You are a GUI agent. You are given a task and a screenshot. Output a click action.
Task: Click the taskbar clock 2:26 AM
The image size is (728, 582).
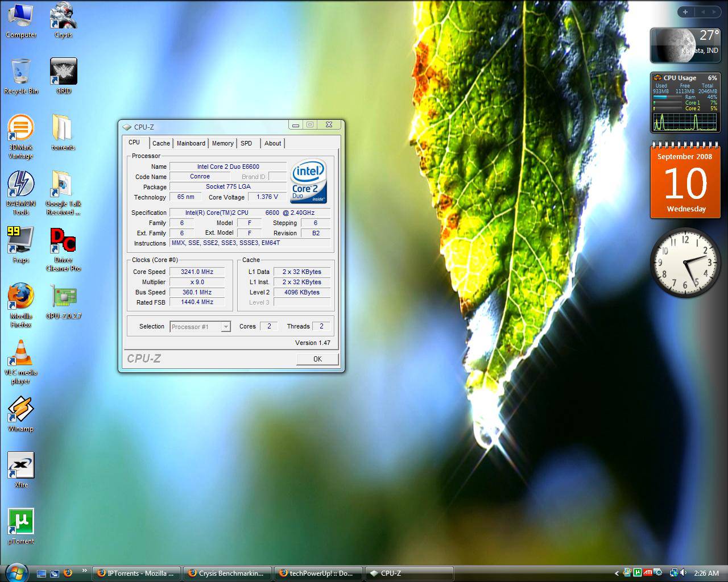(x=707, y=573)
